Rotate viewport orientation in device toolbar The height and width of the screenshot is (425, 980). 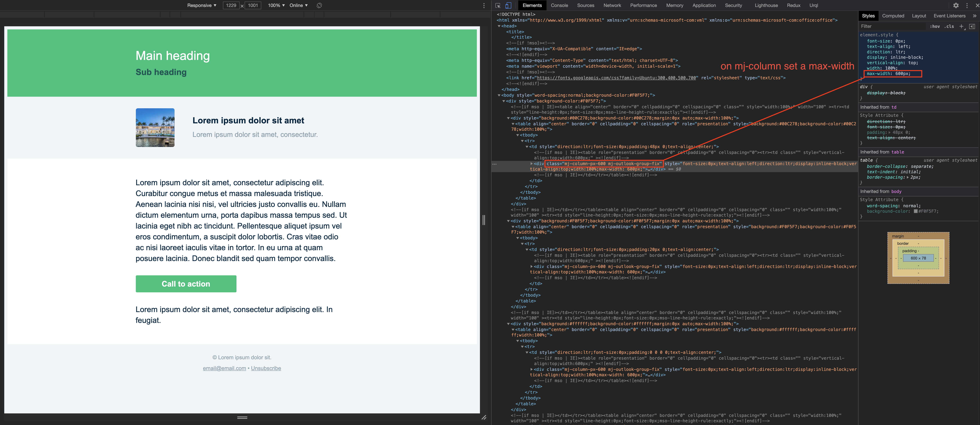pyautogui.click(x=319, y=5)
